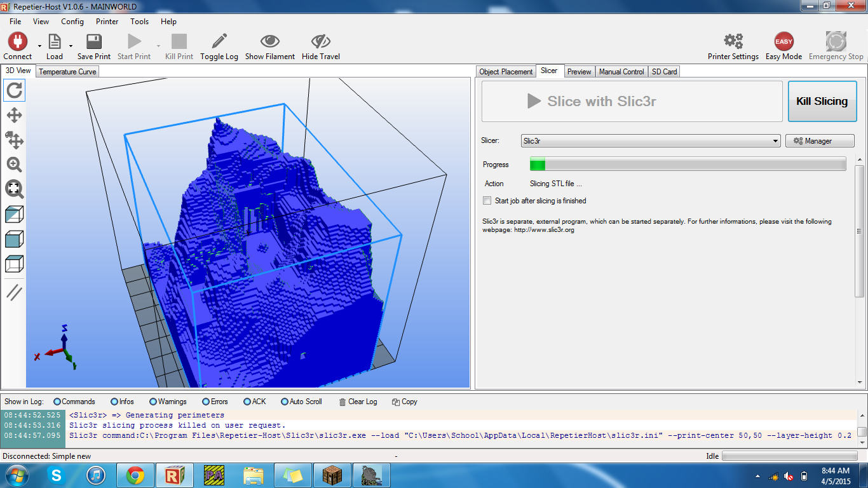Click the Emergency Stop icon
868x488 pixels.
point(836,41)
